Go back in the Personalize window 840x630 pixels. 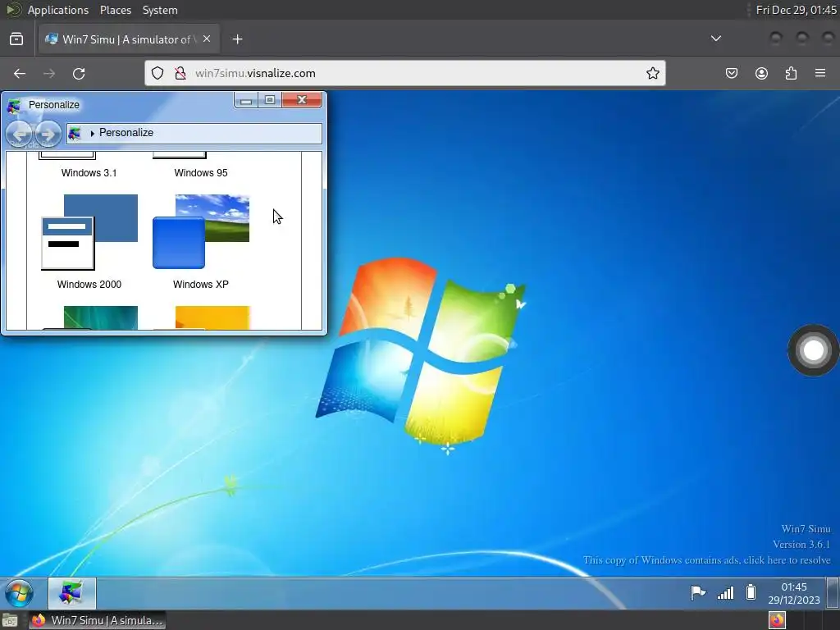[20, 134]
